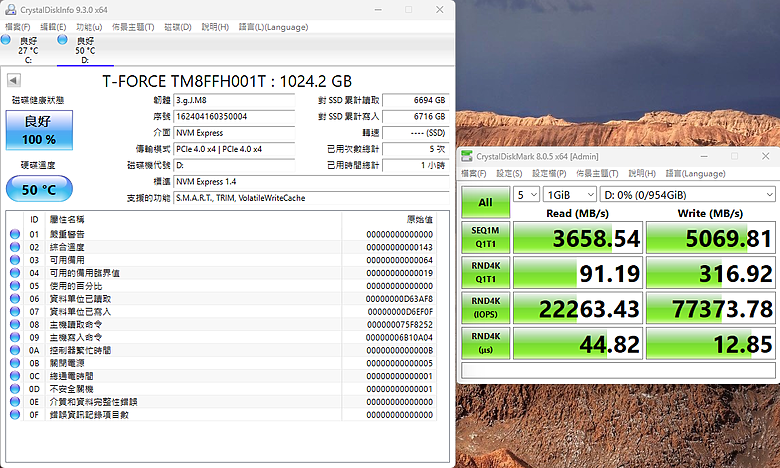Click status orb for attribute 0F row
Image resolution: width=780 pixels, height=468 pixels.
(x=15, y=415)
